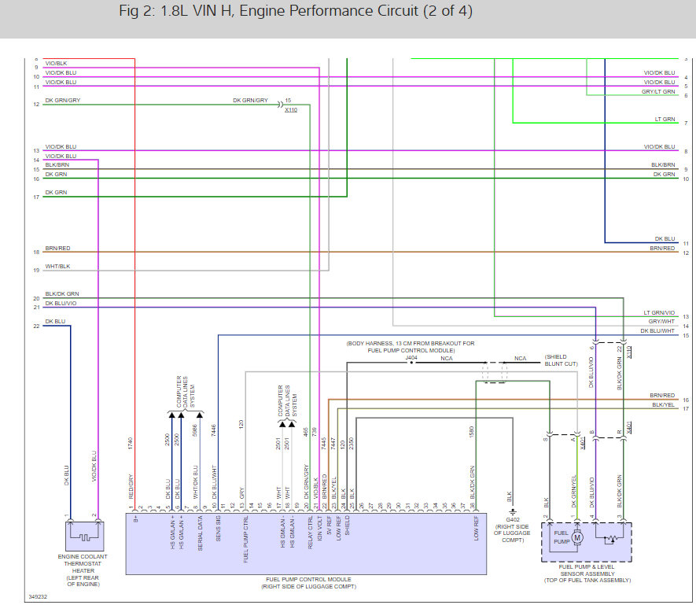Click the left Computer Data Lines System arrows
The width and height of the screenshot is (696, 616).
(x=186, y=415)
